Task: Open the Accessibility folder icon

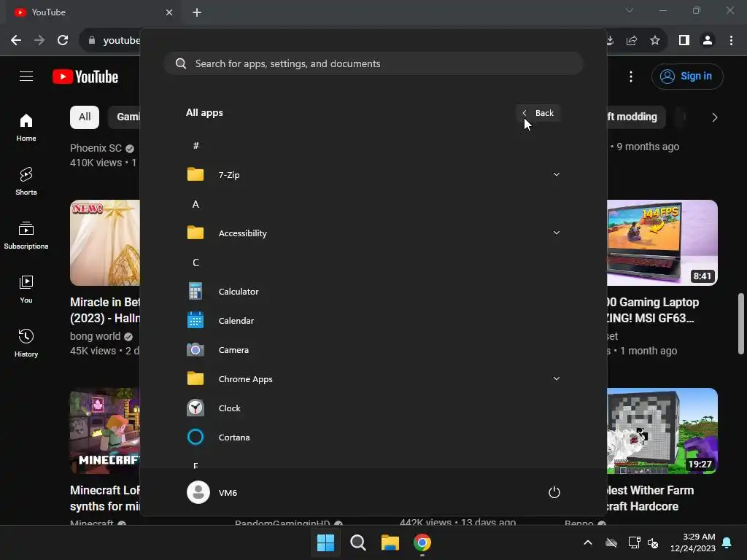Action: [x=196, y=233]
